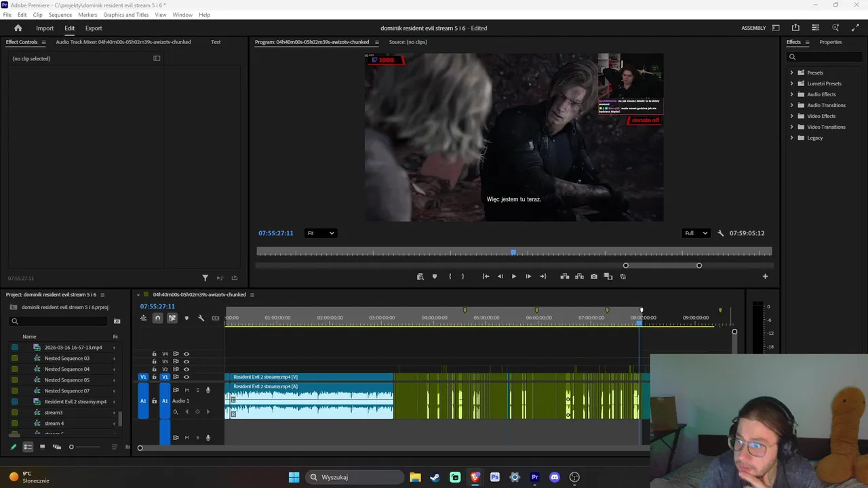Toggle Snap in Timeline magnet icon
868x488 pixels.
coord(157,318)
